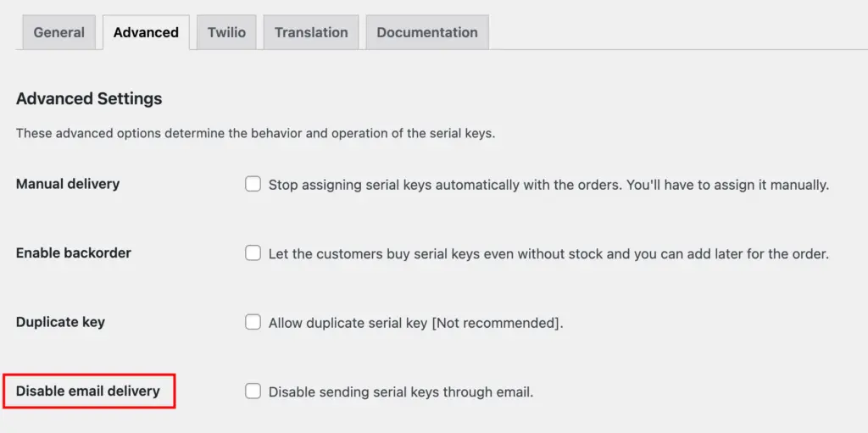Click 'Disable sending serial keys through email' text

(401, 392)
